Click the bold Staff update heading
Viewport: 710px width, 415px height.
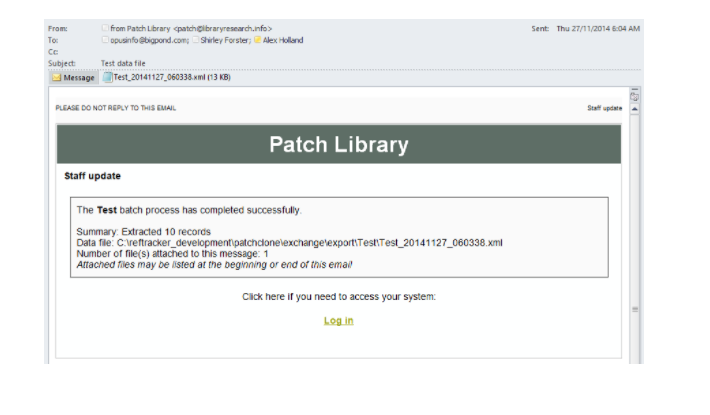(92, 176)
